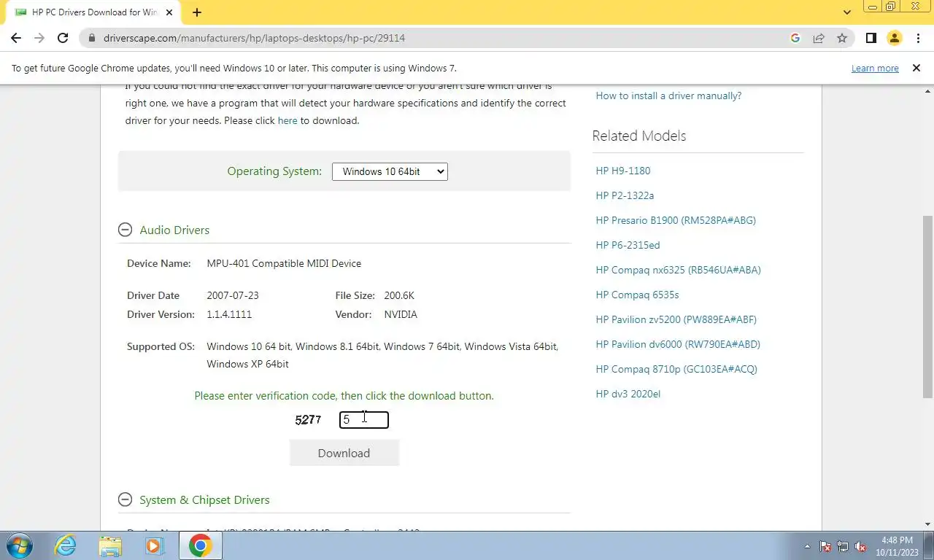Open a new browser tab
The height and width of the screenshot is (560, 934).
(x=197, y=12)
